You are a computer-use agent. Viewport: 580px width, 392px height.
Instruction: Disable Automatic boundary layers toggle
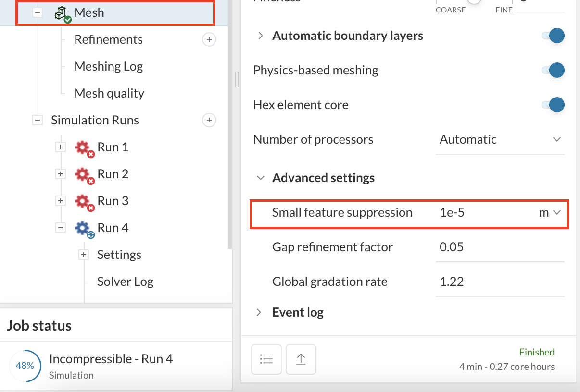[x=553, y=36]
